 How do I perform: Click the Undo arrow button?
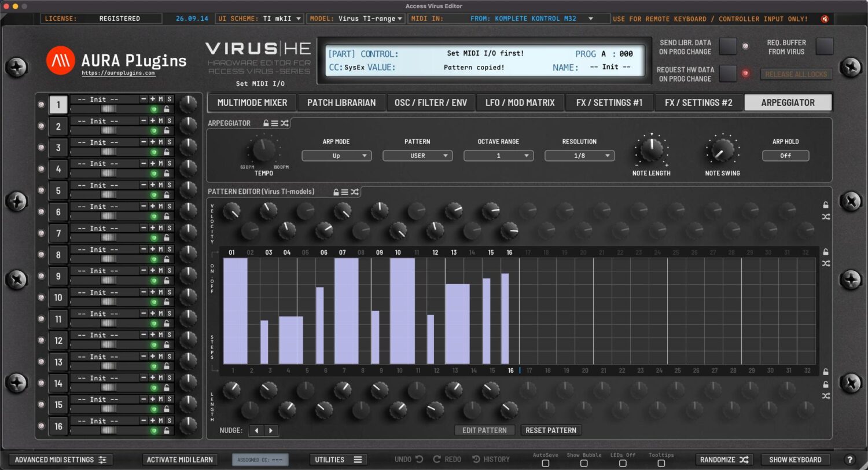coord(419,459)
